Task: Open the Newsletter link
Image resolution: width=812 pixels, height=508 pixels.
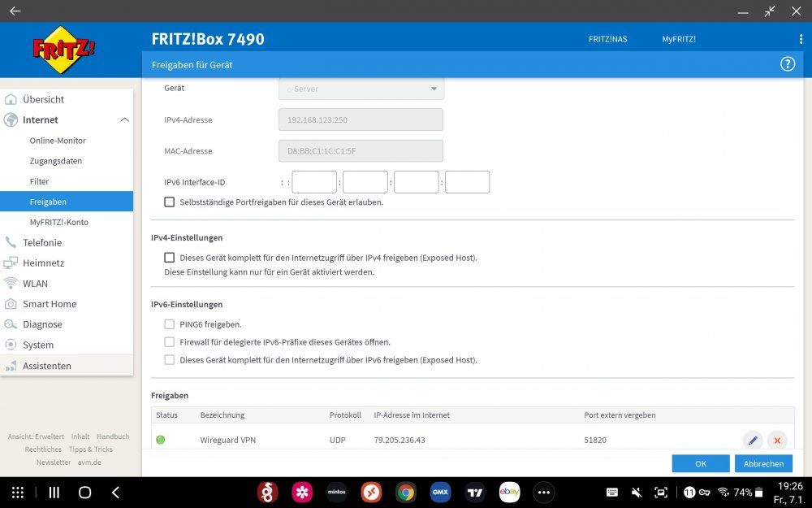Action: pyautogui.click(x=54, y=462)
